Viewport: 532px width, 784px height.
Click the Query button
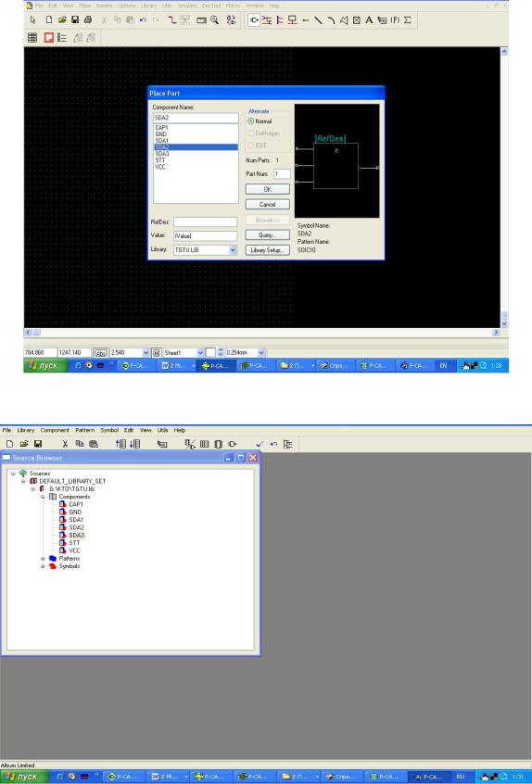tap(268, 235)
